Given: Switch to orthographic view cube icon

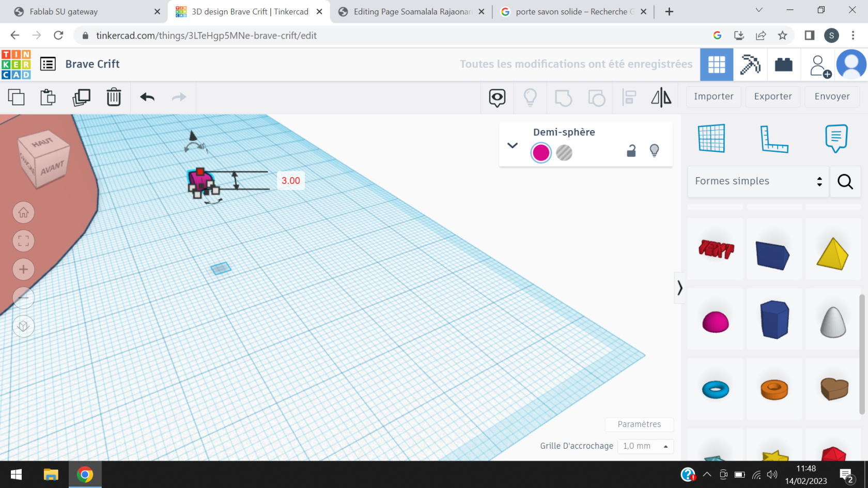Looking at the screenshot, I should (23, 326).
